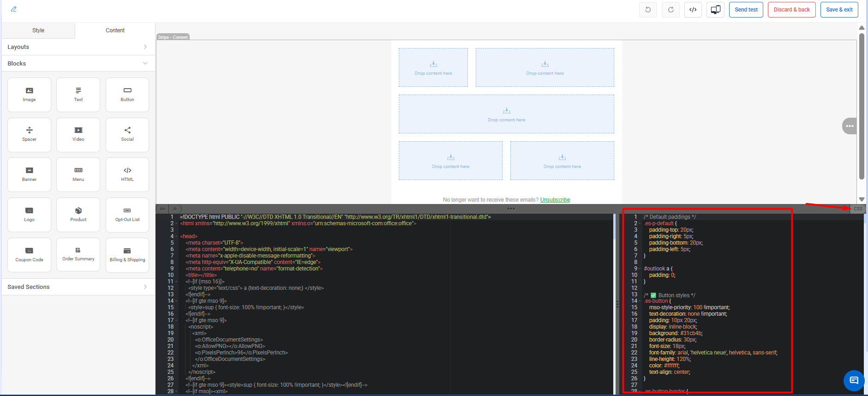The height and width of the screenshot is (396, 868).
Task: Pick the Social block
Action: pos(127,135)
